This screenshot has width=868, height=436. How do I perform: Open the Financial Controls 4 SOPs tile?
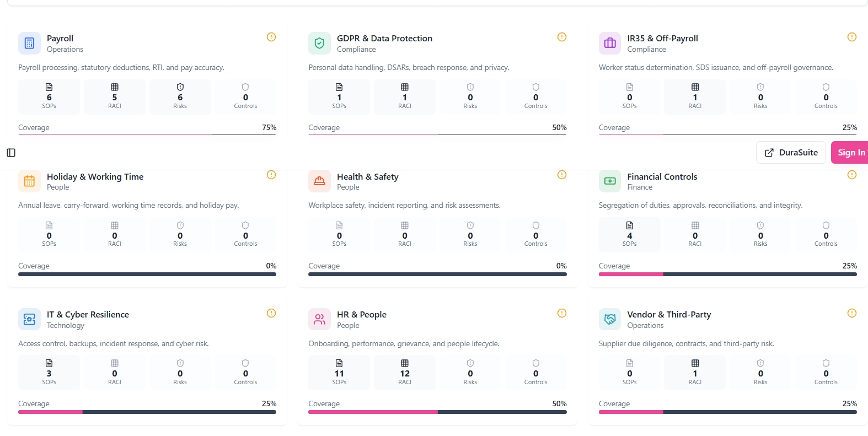[630, 235]
